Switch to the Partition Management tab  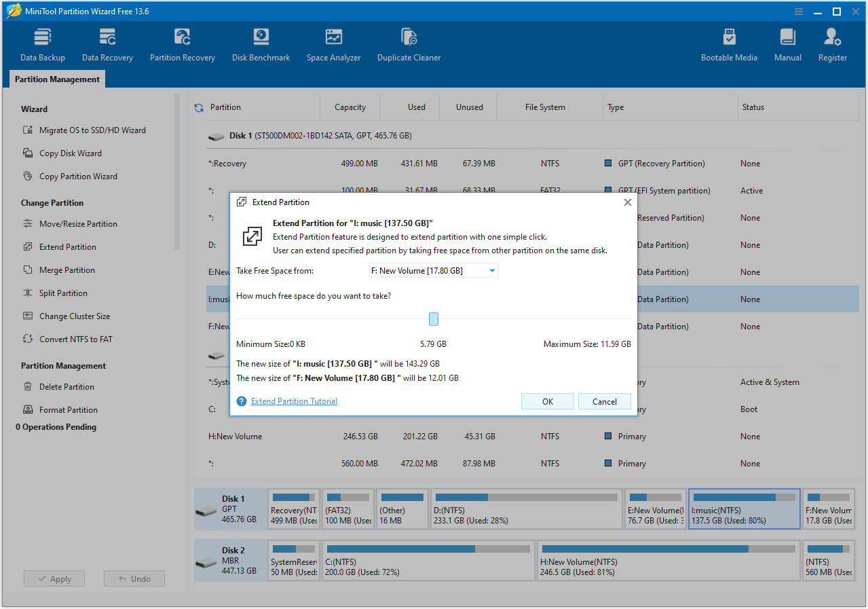(x=56, y=79)
